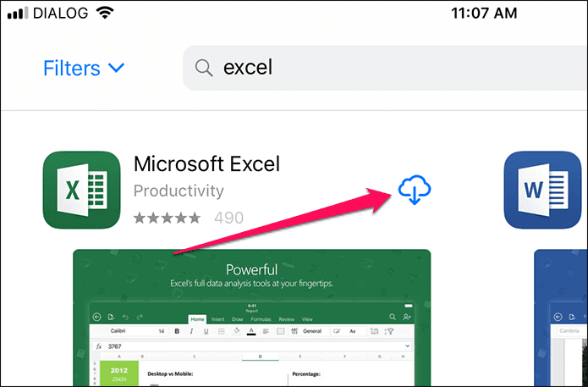588x387 pixels.
Task: Click the five-star rating for Excel
Action: (x=168, y=218)
